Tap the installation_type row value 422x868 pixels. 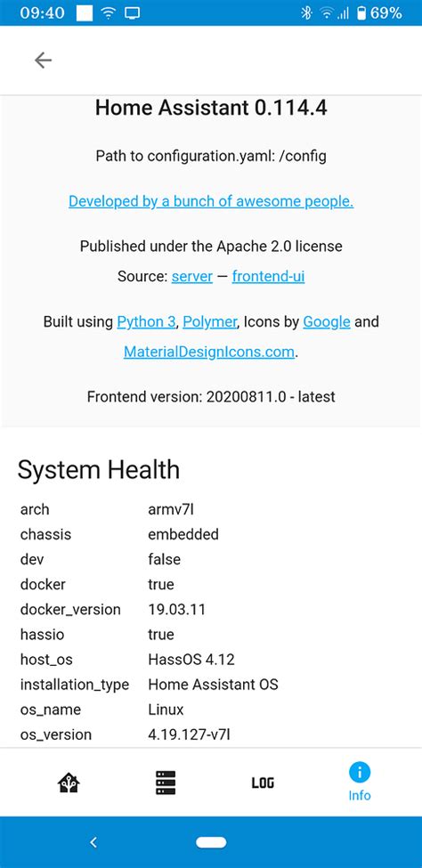(213, 685)
